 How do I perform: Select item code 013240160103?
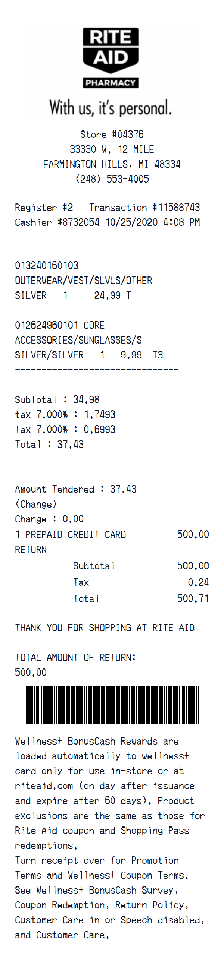(46, 265)
